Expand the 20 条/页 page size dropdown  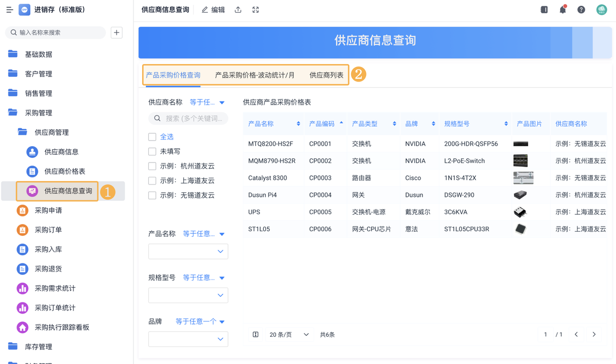pyautogui.click(x=289, y=335)
